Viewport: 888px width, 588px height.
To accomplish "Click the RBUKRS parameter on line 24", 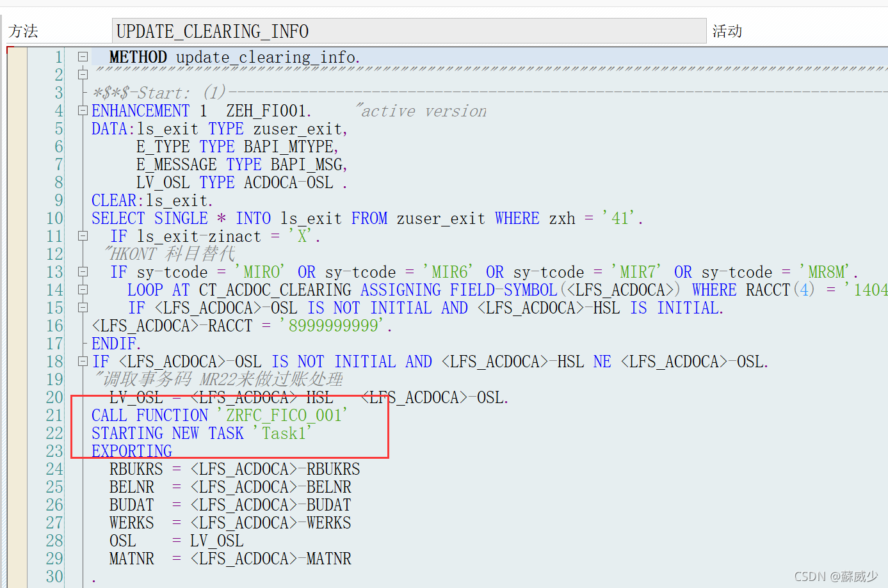I will (x=136, y=469).
